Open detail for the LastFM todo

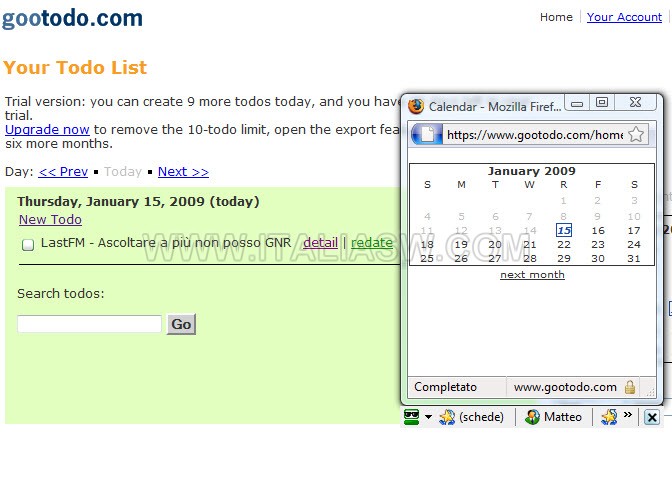[x=321, y=243]
